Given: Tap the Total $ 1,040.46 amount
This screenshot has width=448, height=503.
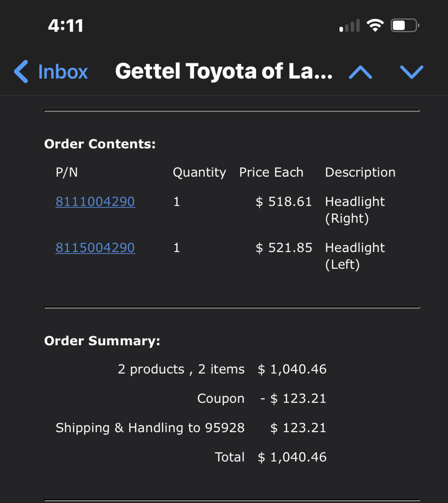Looking at the screenshot, I should coord(292,457).
